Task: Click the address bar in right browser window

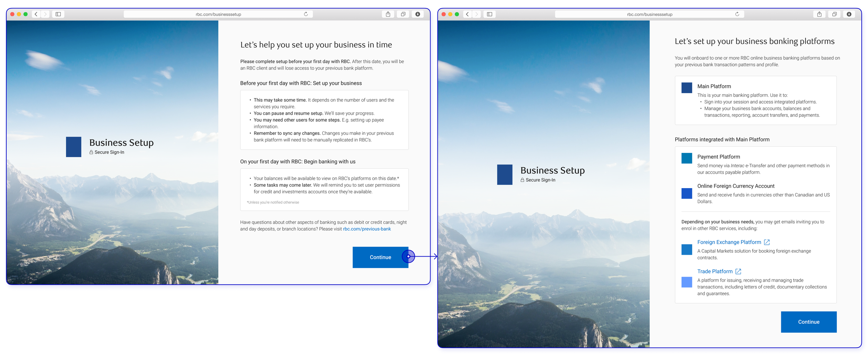Action: pyautogui.click(x=649, y=14)
